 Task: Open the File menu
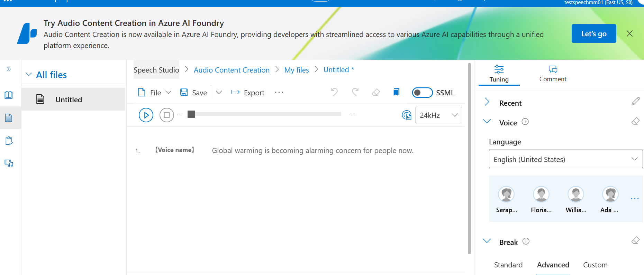pyautogui.click(x=155, y=93)
